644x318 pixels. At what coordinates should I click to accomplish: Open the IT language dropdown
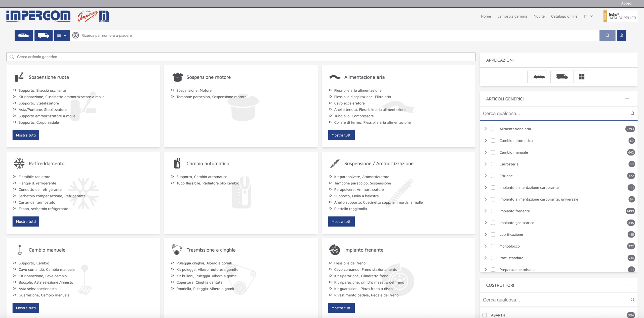point(588,16)
